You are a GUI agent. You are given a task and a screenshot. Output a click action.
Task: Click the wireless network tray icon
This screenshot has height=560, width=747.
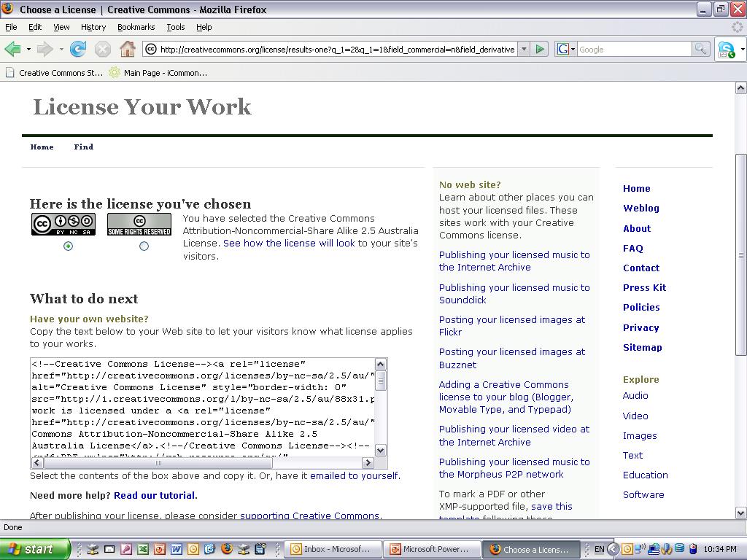tap(640, 549)
